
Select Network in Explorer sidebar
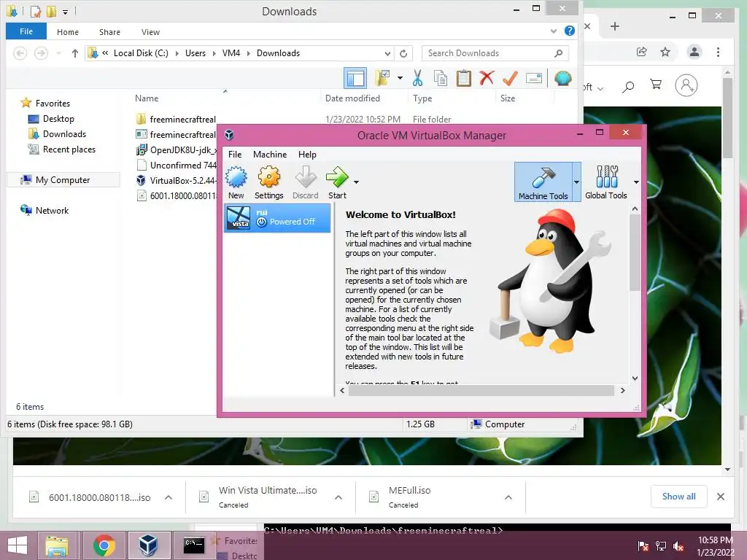pyautogui.click(x=44, y=211)
